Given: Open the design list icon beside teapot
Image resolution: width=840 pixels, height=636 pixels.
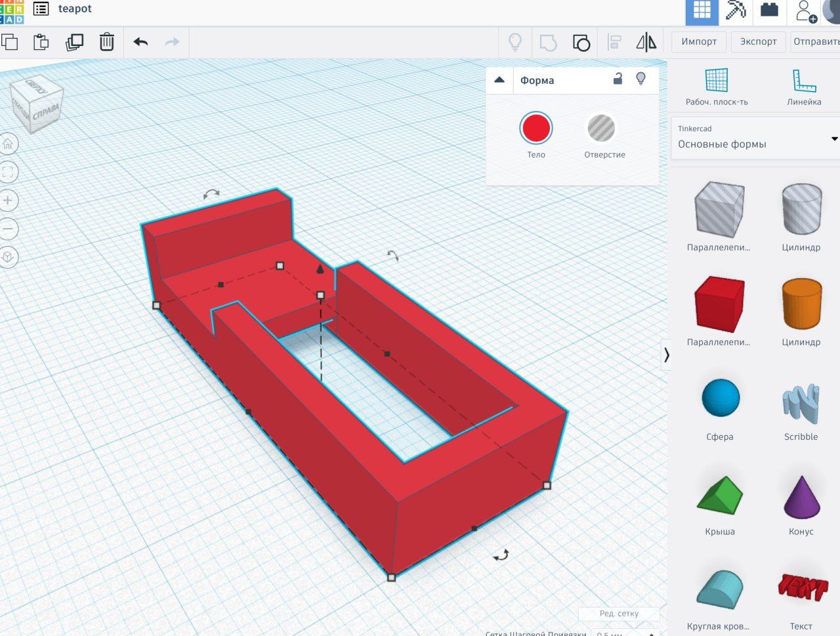Looking at the screenshot, I should click(x=41, y=9).
